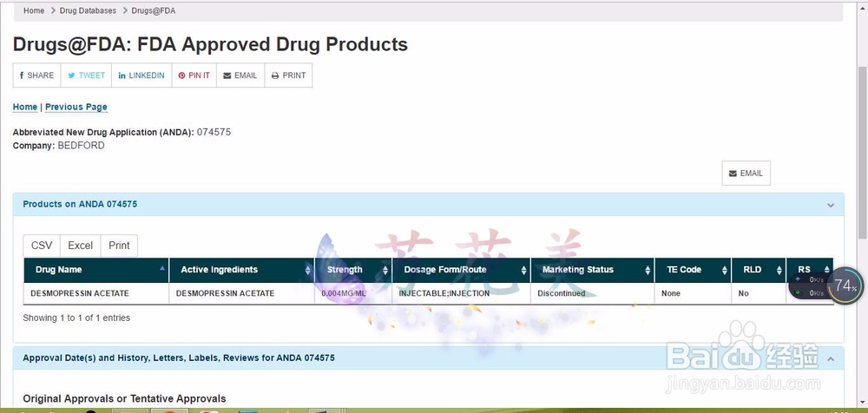Share via the LINKEDIN button
Image resolution: width=868 pixels, height=413 pixels.
pyautogui.click(x=141, y=75)
